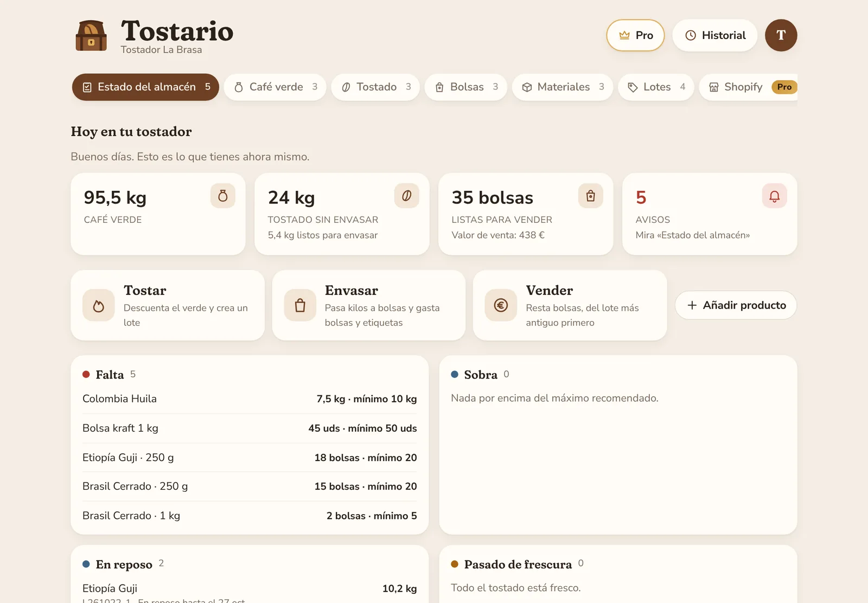Click the crown icon in Pro button

point(624,35)
